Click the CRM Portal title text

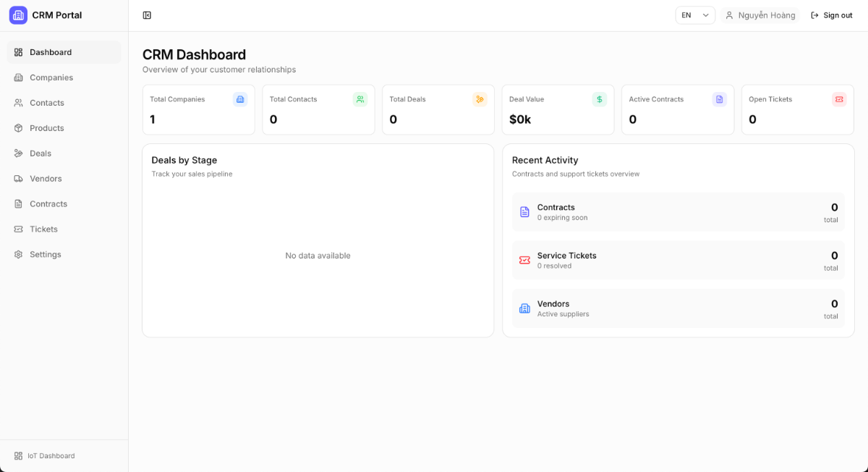point(56,15)
